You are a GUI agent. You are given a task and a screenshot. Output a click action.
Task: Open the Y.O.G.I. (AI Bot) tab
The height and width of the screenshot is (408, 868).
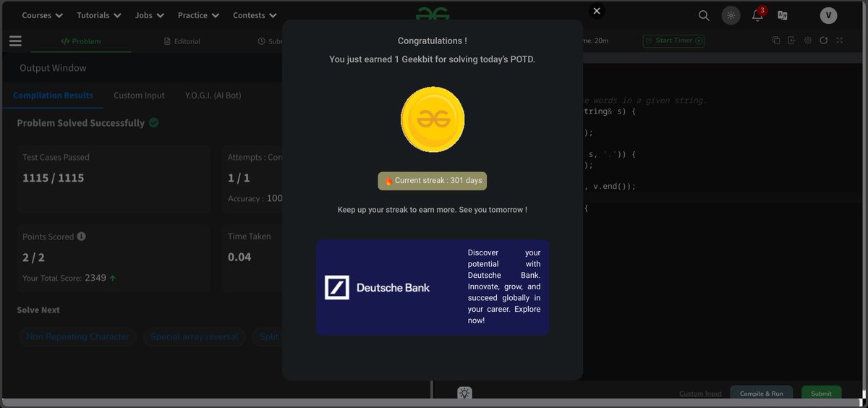[213, 95]
